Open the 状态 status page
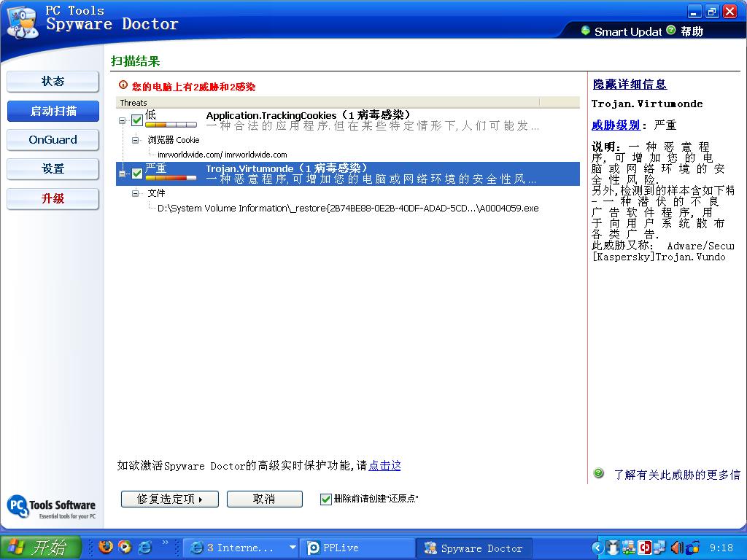The image size is (747, 560). click(x=53, y=82)
